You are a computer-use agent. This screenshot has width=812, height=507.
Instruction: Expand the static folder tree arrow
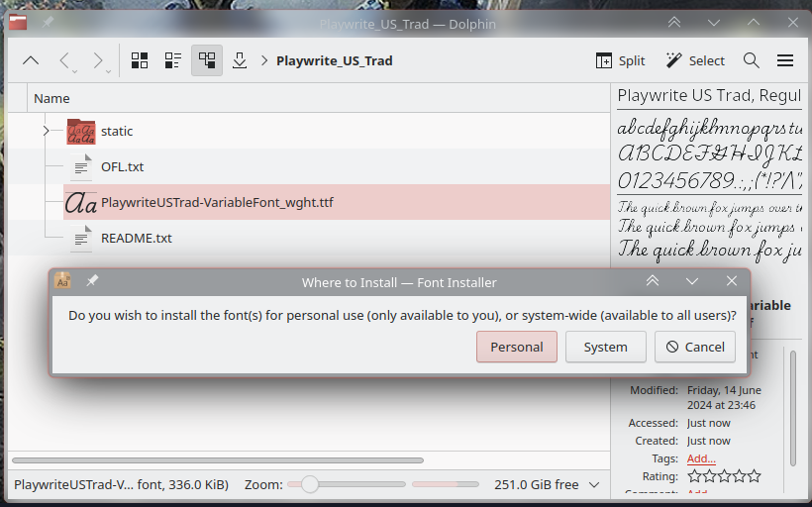pos(47,131)
